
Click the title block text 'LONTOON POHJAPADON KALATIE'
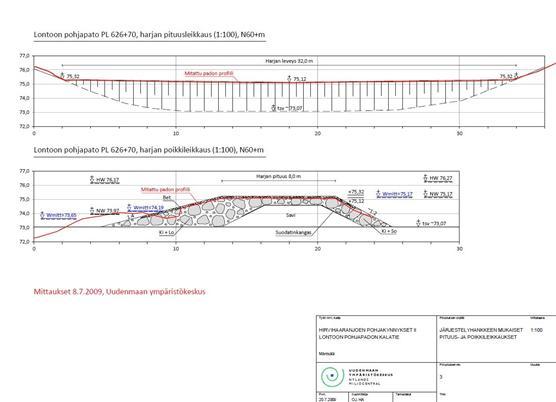(359, 337)
